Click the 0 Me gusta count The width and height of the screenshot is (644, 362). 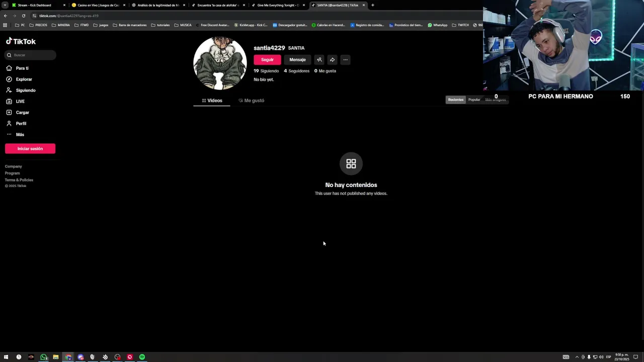(325, 71)
